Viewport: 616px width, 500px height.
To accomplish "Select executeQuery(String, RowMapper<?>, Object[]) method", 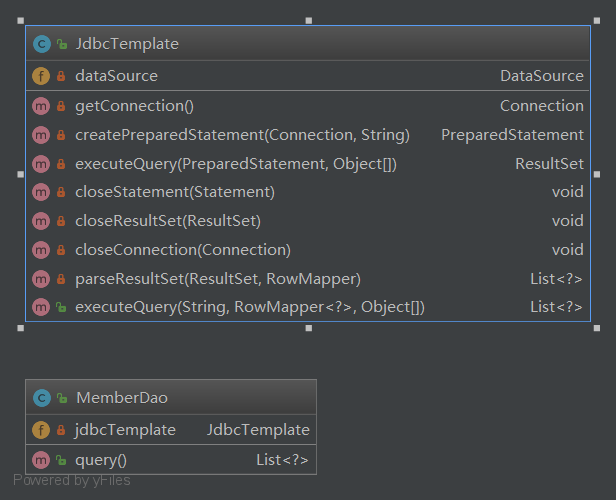I will [x=249, y=308].
